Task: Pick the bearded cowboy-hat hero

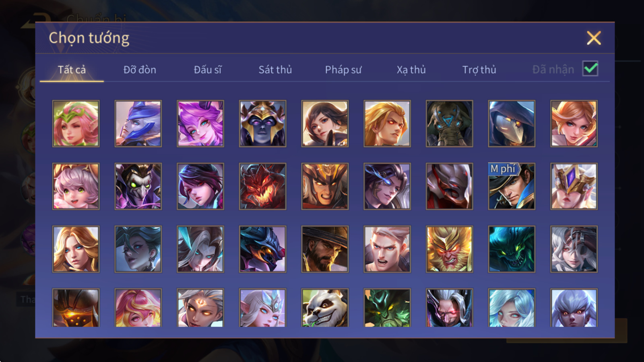Action: click(x=325, y=249)
